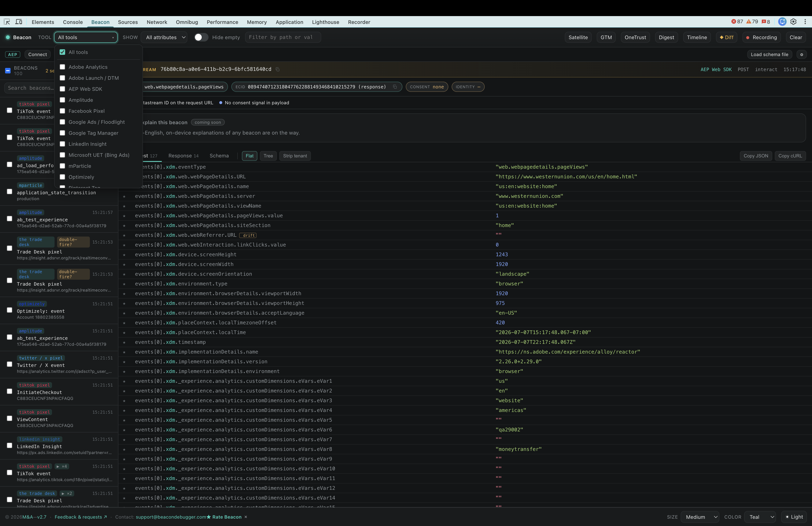The image size is (812, 526).
Task: Check the AEP Web SDK tool filter
Action: (62, 89)
